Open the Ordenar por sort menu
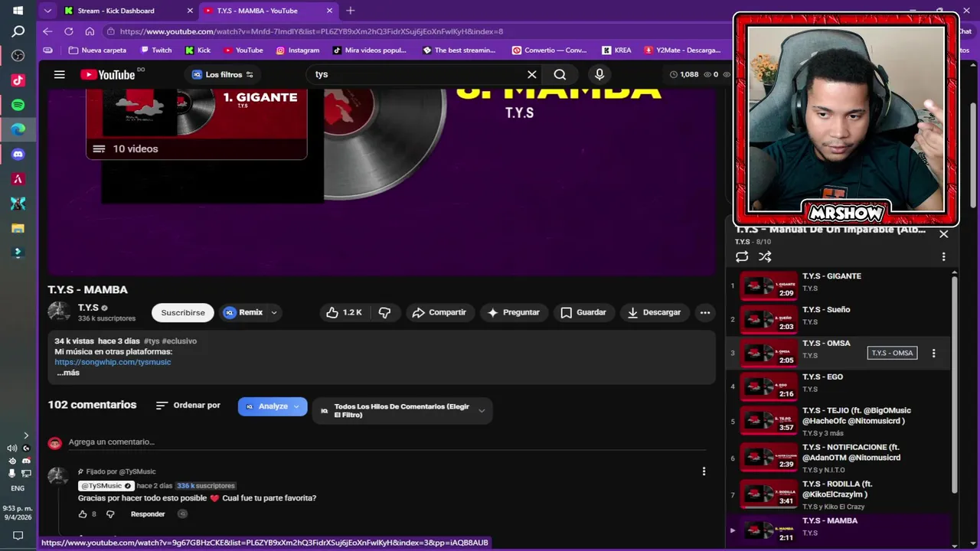The image size is (980, 551). click(x=188, y=406)
